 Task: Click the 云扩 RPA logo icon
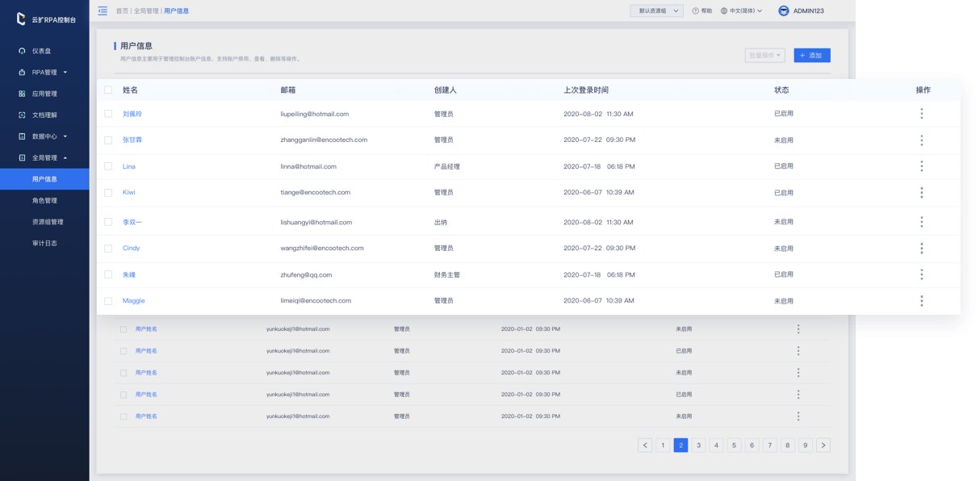coord(22,19)
